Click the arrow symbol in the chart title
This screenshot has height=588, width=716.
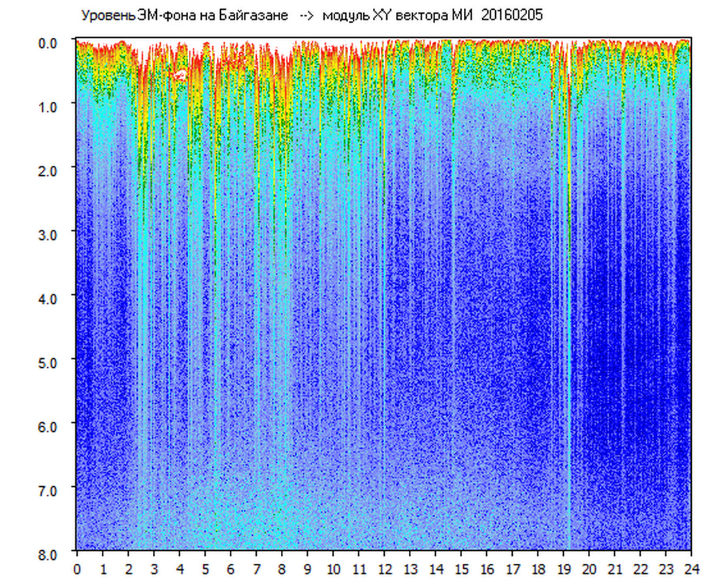(x=305, y=16)
